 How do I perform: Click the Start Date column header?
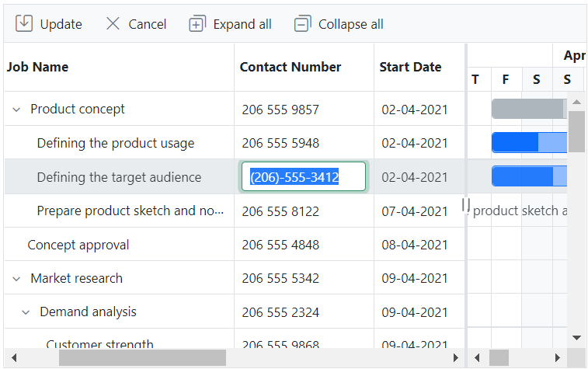(x=410, y=67)
